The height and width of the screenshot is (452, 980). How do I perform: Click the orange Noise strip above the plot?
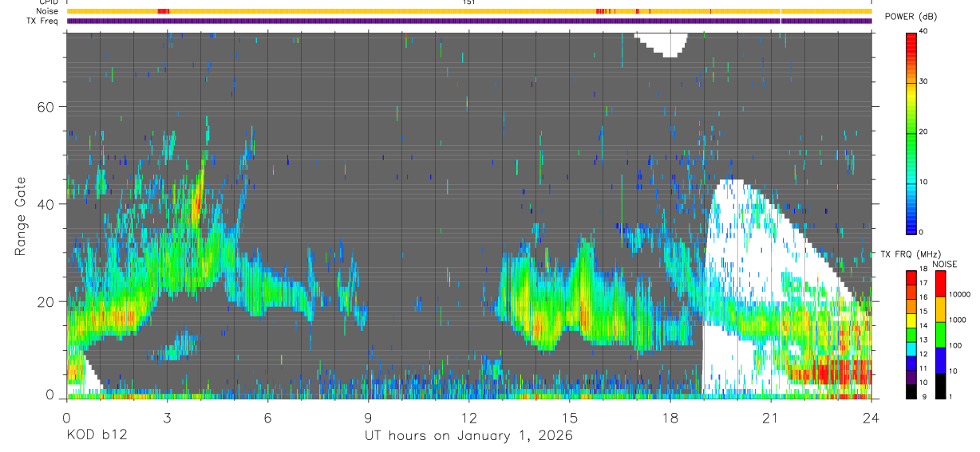click(x=469, y=11)
